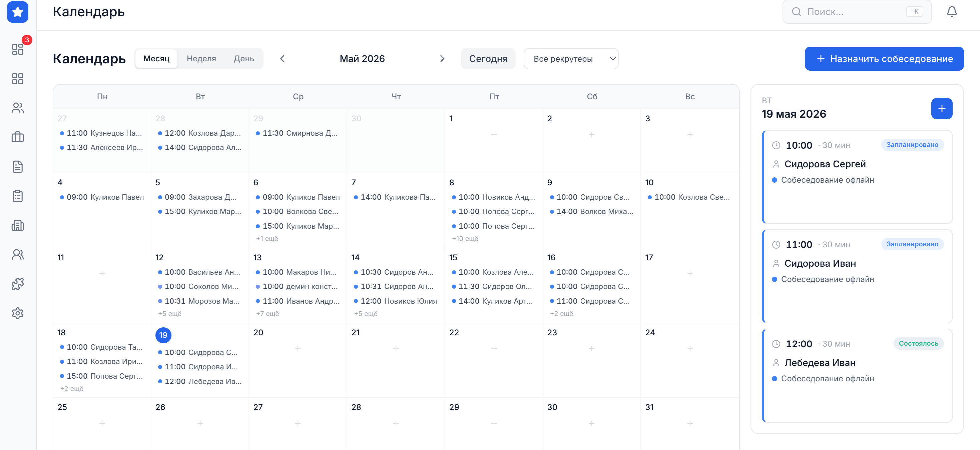Open 11:00 Иванов Андр... event on May 13
Screen dimensions: 980x450
pos(298,301)
